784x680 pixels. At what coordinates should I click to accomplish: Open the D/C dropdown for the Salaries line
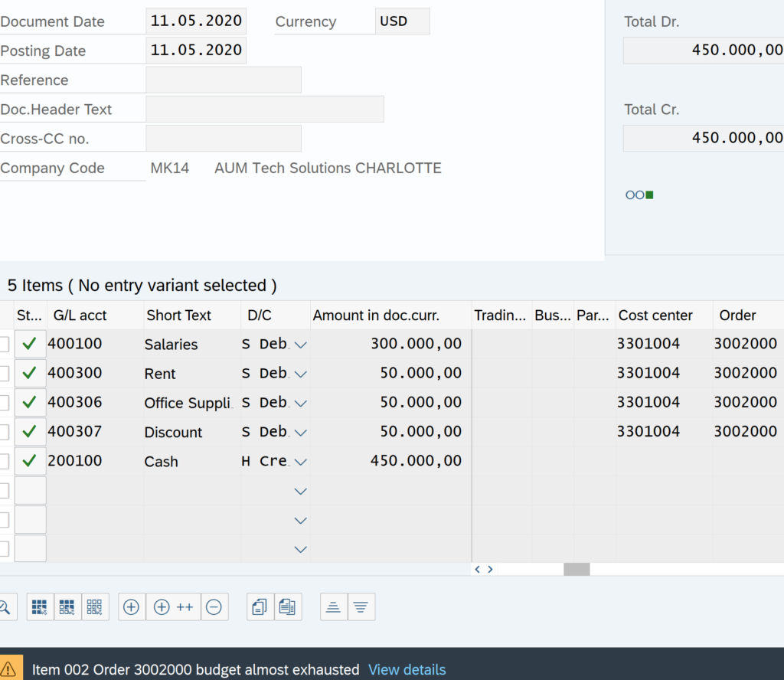click(x=300, y=345)
